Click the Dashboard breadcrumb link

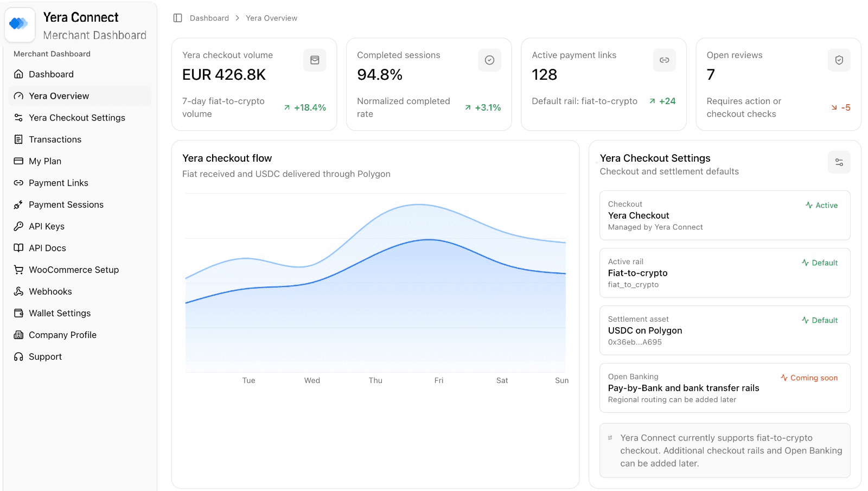pyautogui.click(x=209, y=18)
